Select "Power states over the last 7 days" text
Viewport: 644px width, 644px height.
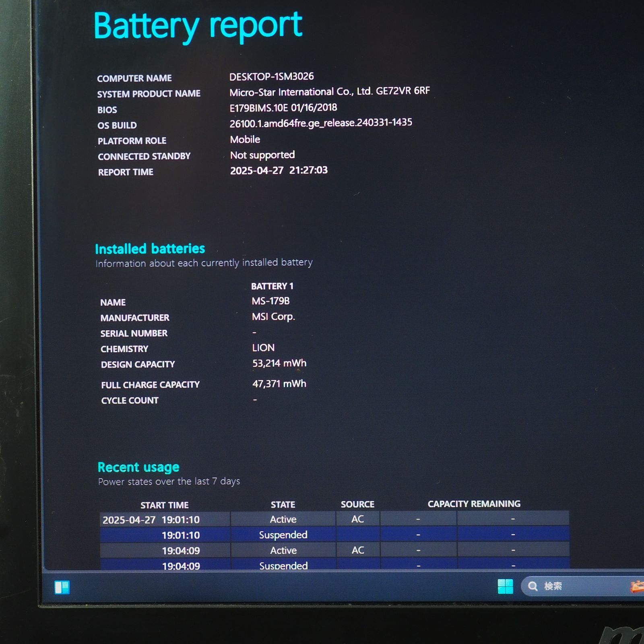pos(169,481)
